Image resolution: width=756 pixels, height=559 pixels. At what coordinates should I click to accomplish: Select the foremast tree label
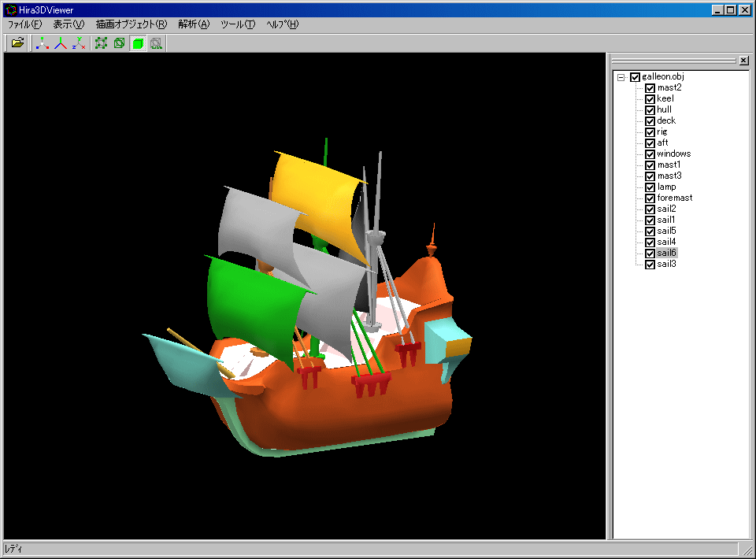pyautogui.click(x=675, y=198)
